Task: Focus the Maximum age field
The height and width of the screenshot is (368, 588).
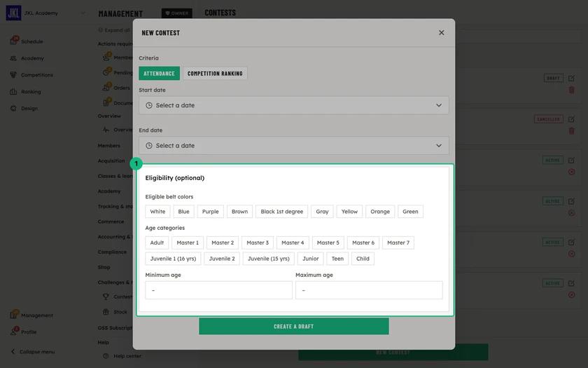Action: 369,290
